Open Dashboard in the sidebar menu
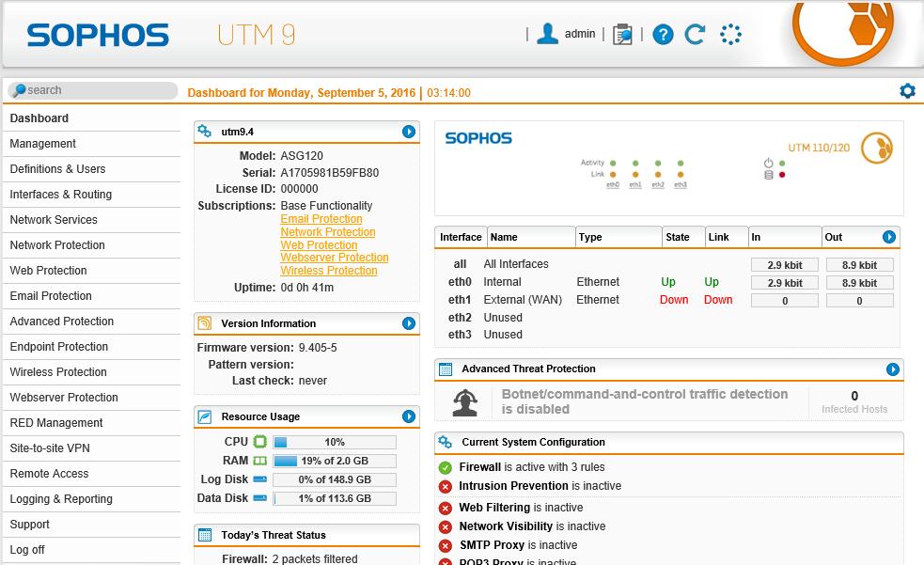This screenshot has height=565, width=924. (91, 118)
